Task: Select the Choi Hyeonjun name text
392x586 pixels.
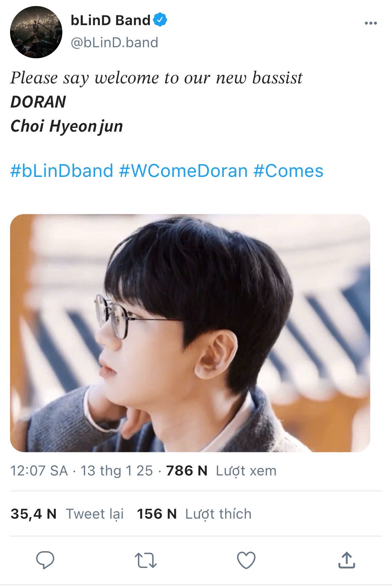Action: tap(67, 126)
